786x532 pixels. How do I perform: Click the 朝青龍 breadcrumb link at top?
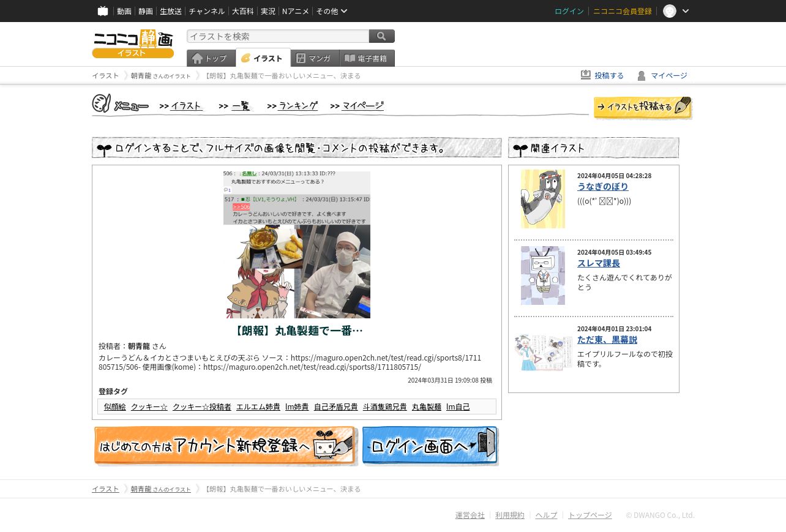click(160, 75)
